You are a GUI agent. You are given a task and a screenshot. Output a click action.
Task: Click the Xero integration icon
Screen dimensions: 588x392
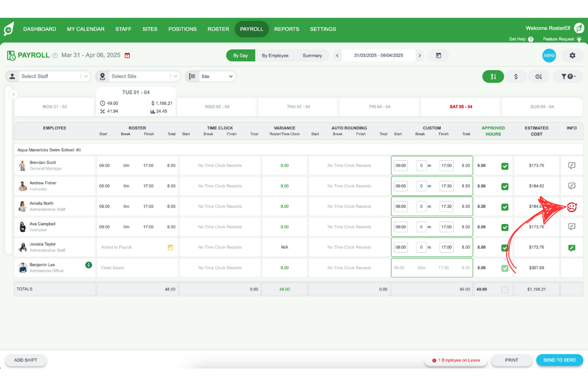click(549, 55)
